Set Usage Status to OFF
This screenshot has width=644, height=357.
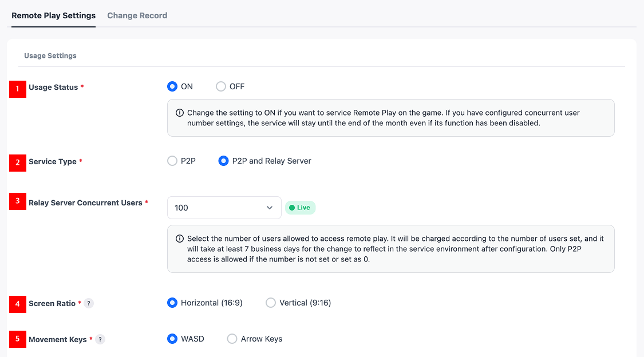tap(221, 87)
